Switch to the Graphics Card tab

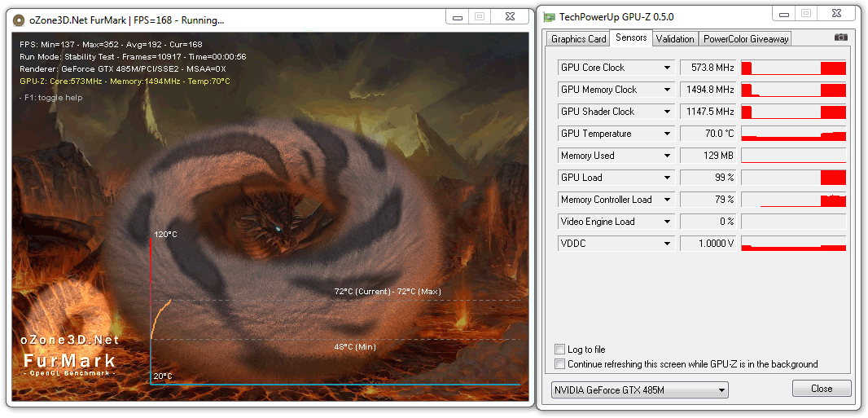click(x=578, y=39)
